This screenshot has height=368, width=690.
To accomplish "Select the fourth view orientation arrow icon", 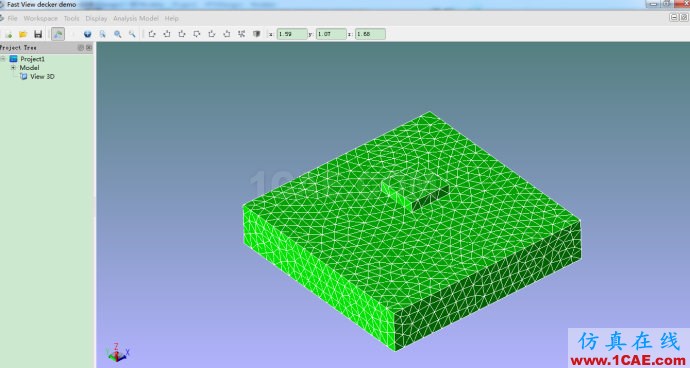I will (197, 34).
